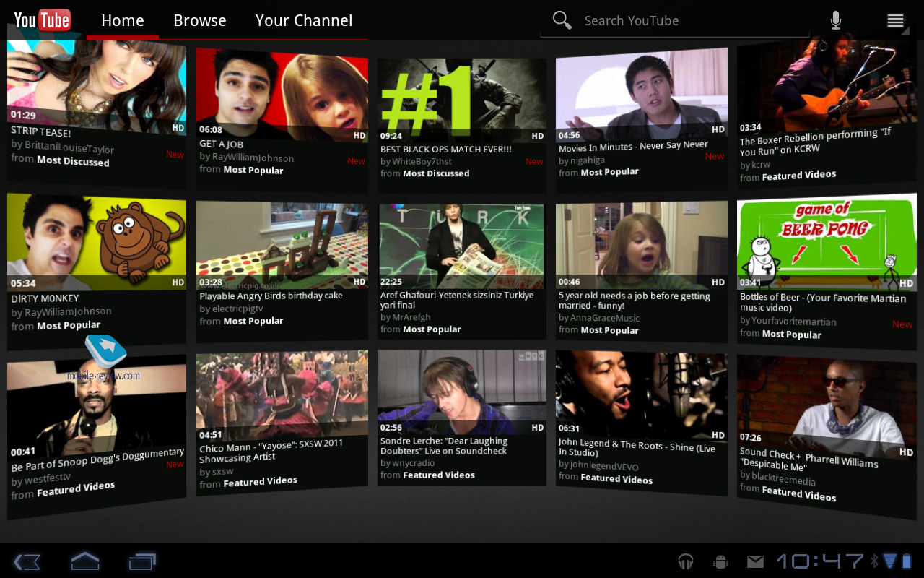Open the Android debug notification

pyautogui.click(x=720, y=561)
